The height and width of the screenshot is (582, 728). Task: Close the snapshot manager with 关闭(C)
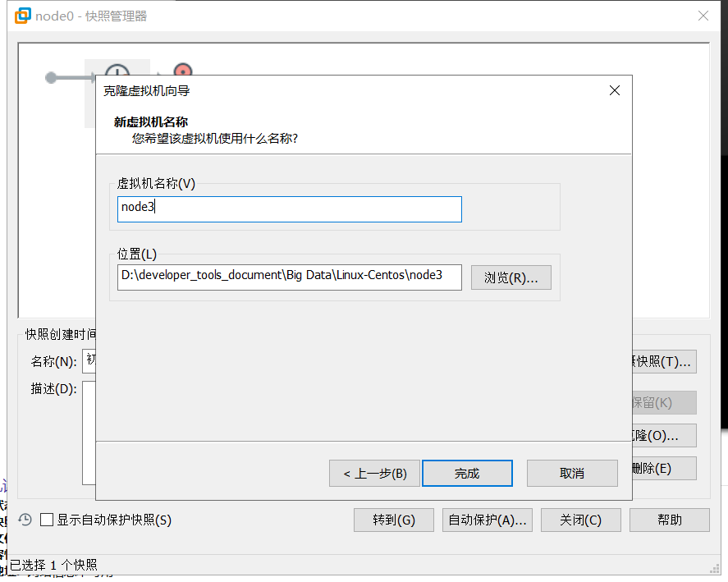(x=580, y=520)
